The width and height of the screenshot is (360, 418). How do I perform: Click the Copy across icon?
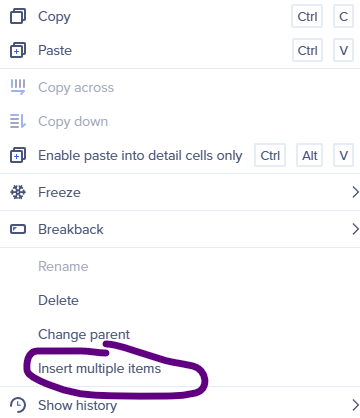[x=18, y=87]
